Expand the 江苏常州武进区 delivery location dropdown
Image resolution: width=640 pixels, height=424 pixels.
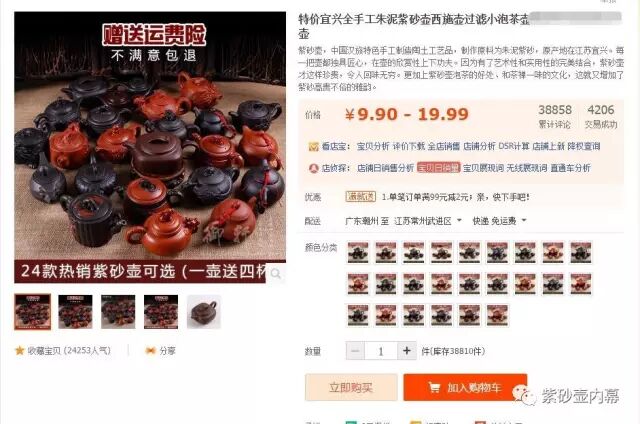tap(459, 220)
